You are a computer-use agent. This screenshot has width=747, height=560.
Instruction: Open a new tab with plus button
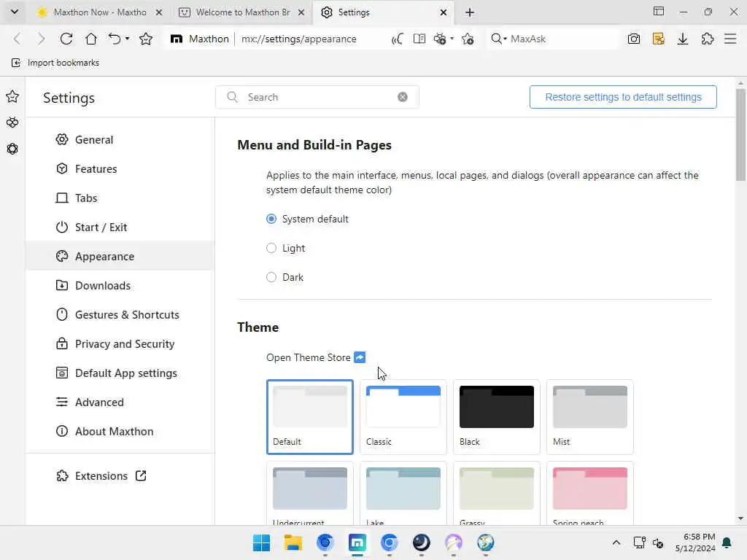pos(470,12)
